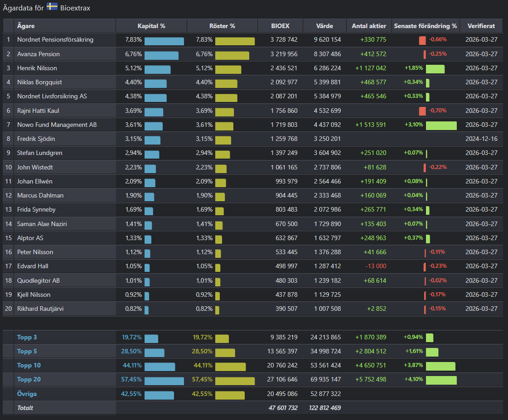Open Nordnet Livsforsikring AS entry
Image resolution: width=508 pixels, height=420 pixels.
pos(52,96)
